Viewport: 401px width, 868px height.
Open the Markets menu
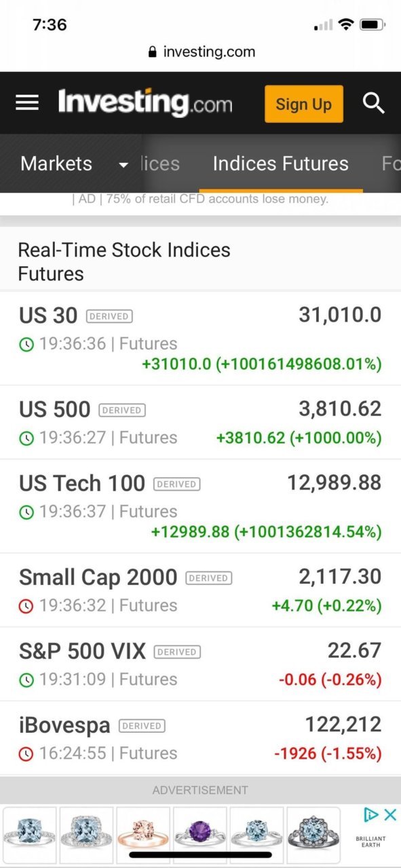[x=56, y=164]
